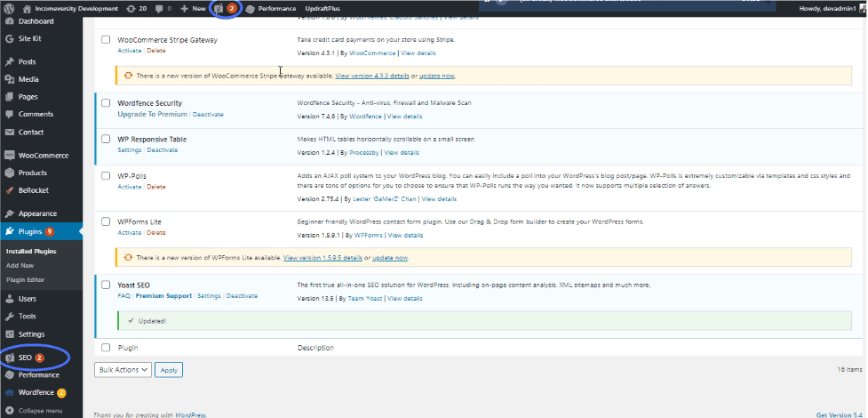Open Get Version 5.4 link

pos(840,414)
